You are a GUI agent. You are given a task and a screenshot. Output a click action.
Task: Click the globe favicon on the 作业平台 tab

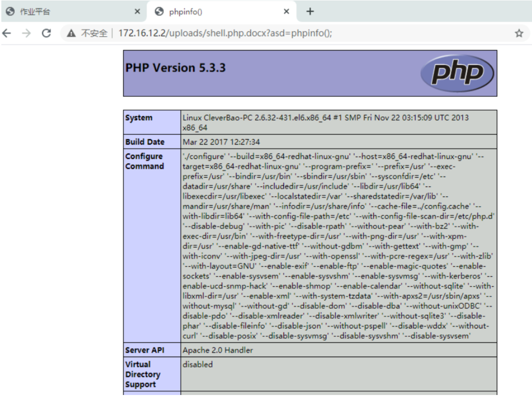[x=10, y=11]
